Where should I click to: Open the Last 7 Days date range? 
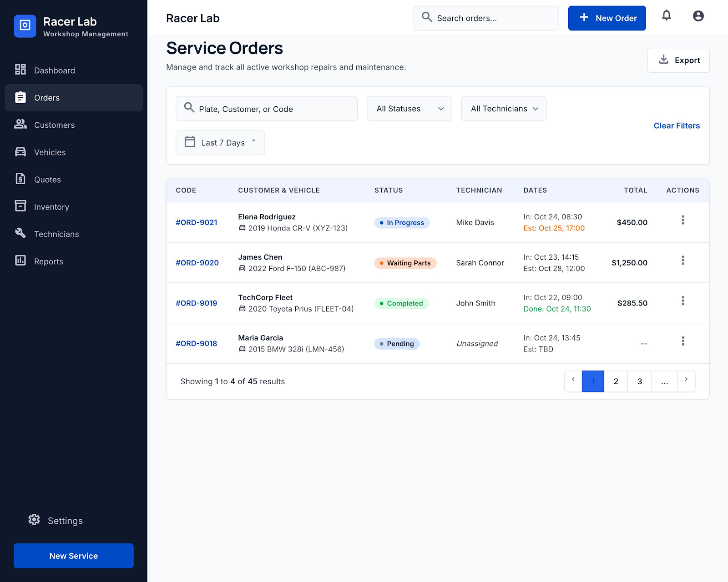click(x=220, y=143)
